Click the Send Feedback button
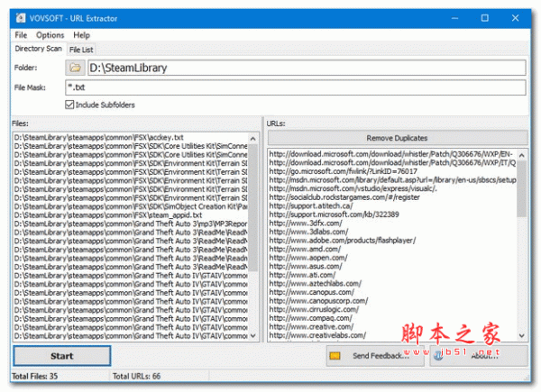Screen dimensions: 541x392 (371, 356)
